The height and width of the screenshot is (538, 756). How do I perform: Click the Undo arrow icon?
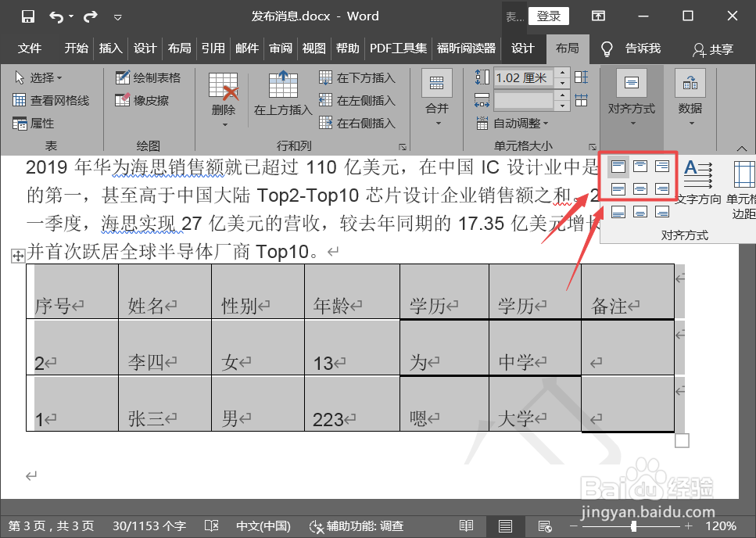coord(56,17)
